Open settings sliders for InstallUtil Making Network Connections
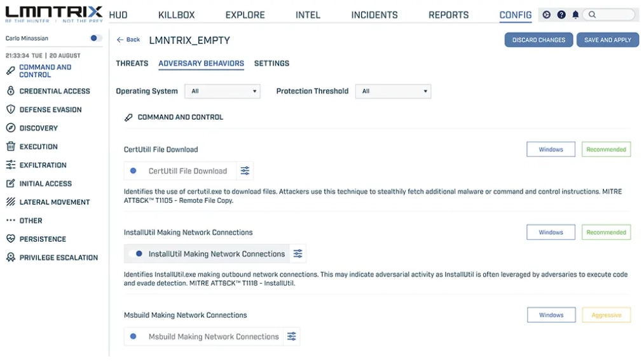 coord(298,254)
